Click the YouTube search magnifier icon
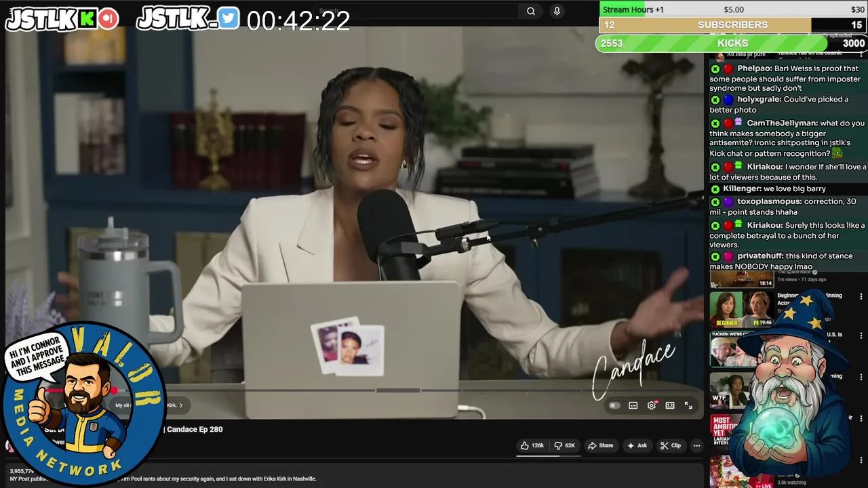868x488 pixels. 531,11
